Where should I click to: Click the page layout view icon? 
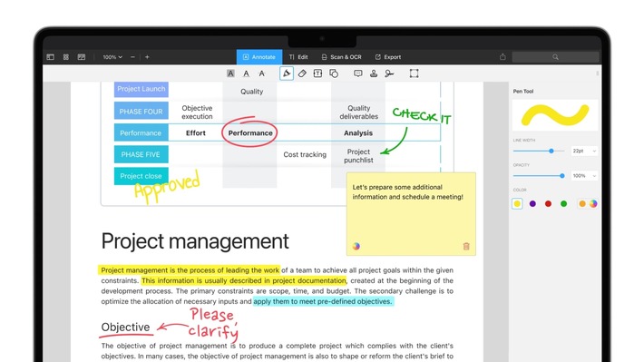point(82,57)
